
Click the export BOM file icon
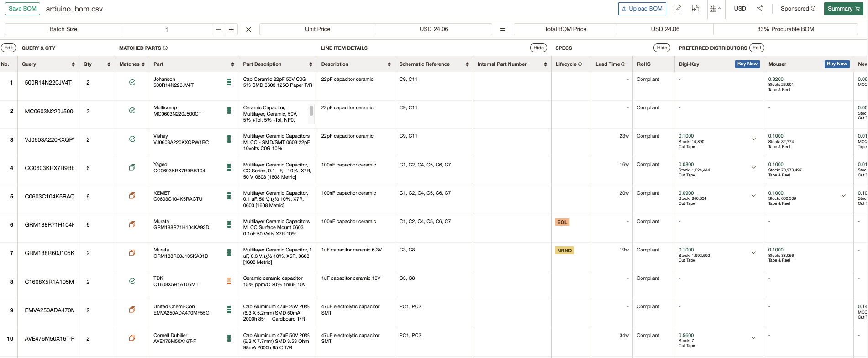tap(695, 9)
